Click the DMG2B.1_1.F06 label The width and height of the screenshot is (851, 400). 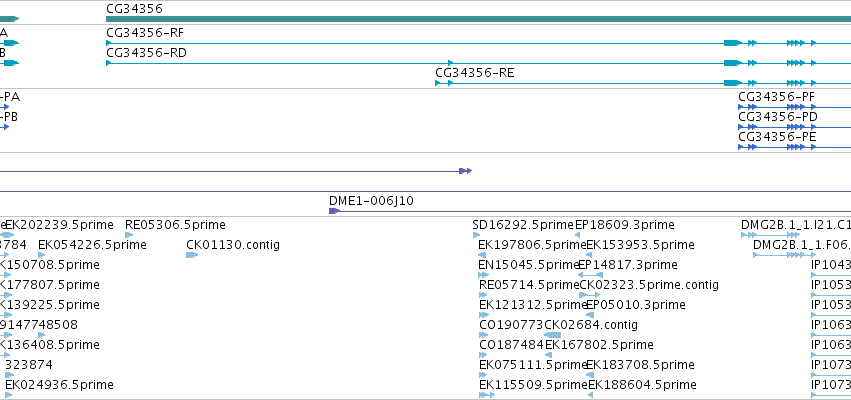[802, 245]
